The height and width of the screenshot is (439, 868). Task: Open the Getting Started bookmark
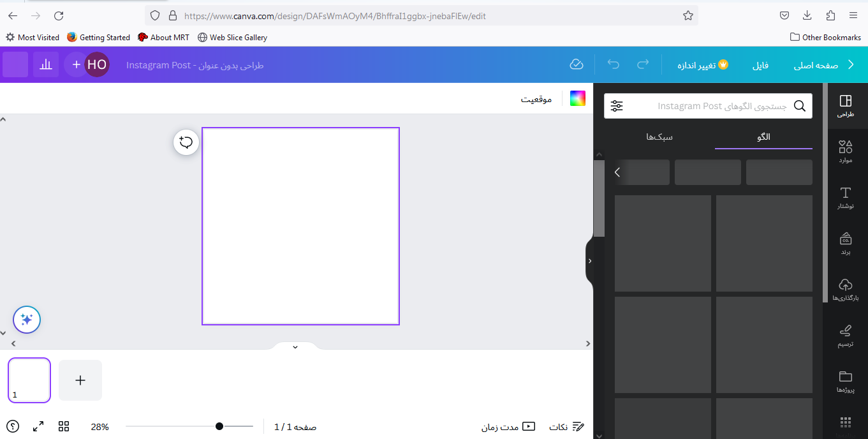click(98, 38)
